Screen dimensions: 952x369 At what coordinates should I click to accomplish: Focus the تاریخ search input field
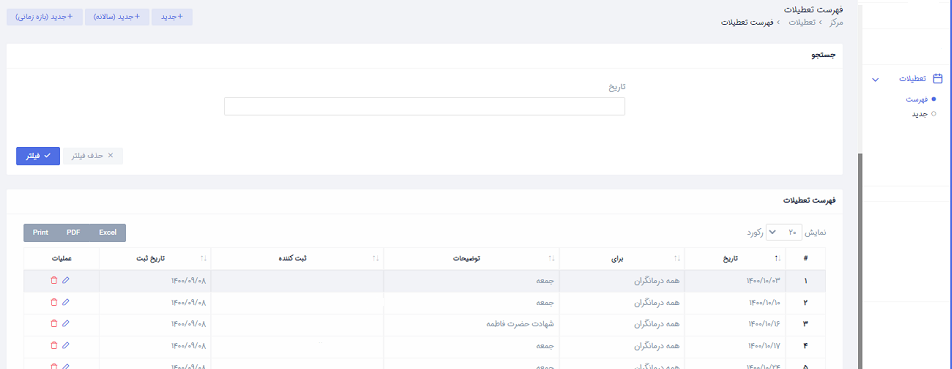pos(424,106)
